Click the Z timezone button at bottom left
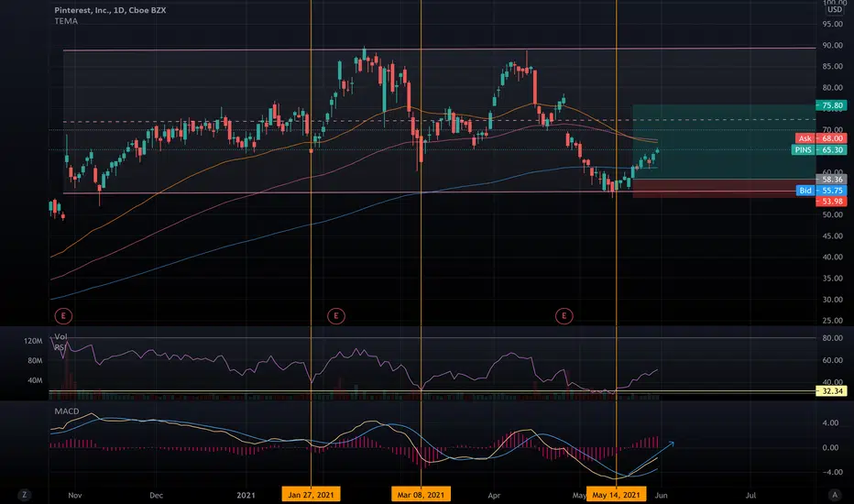Screen dimensions: 854x504 (x=24, y=495)
